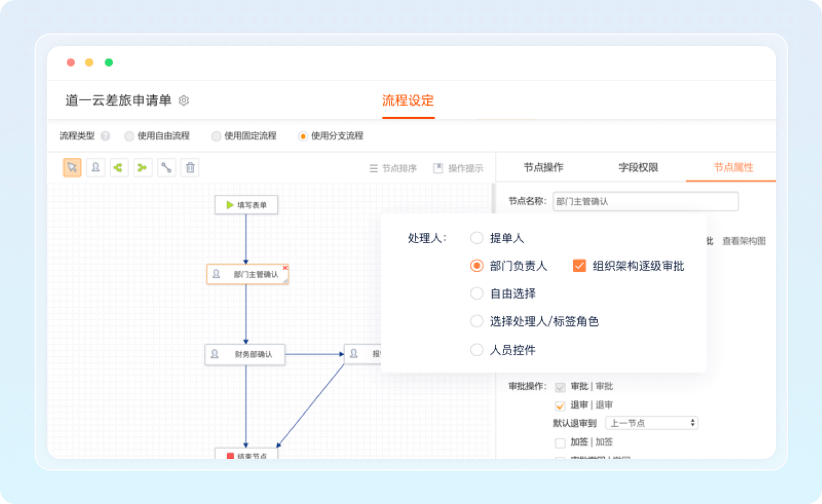
Task: Click the help icon beside 流程类型
Action: click(105, 136)
